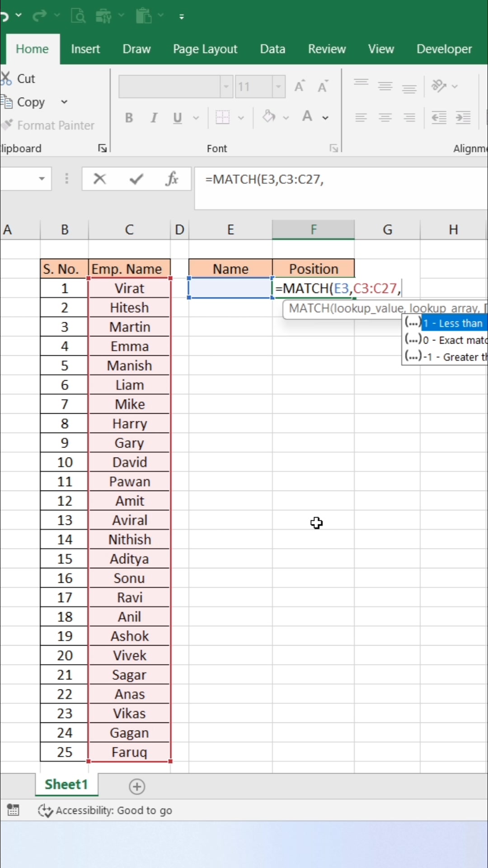Expand the Borders options arrow

[241, 118]
